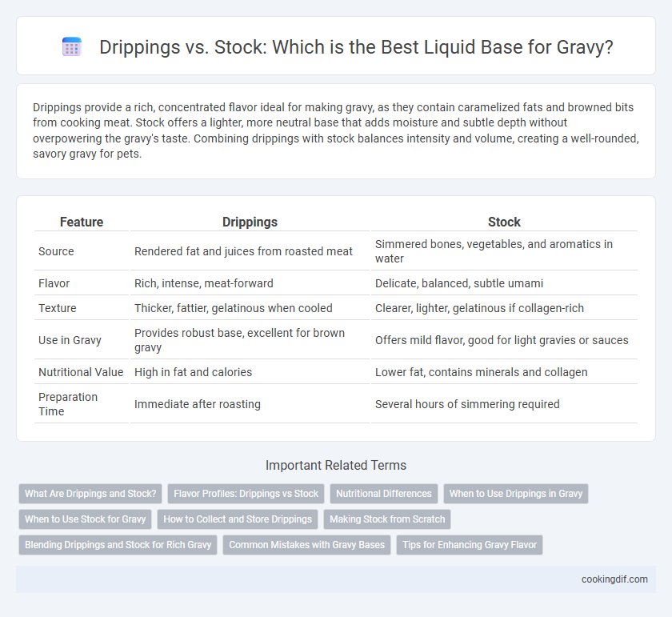Image resolution: width=672 pixels, height=617 pixels.
Task: Select 'How to Collect and Store Drippings'
Action: tap(238, 519)
